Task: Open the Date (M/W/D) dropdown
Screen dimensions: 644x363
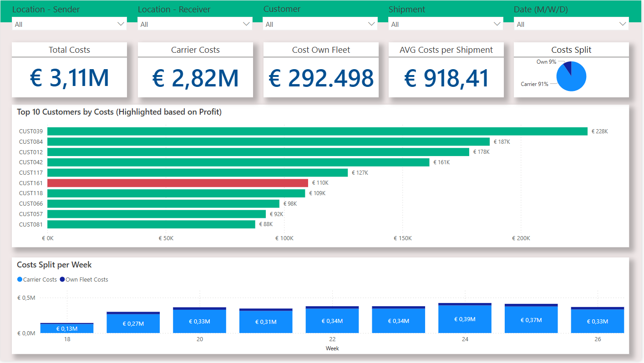Action: click(x=571, y=24)
